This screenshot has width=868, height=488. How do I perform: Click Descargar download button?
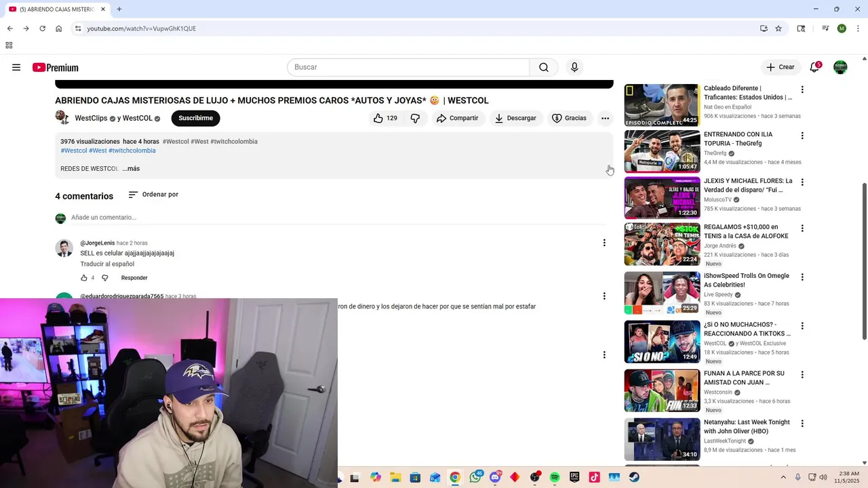pyautogui.click(x=515, y=118)
